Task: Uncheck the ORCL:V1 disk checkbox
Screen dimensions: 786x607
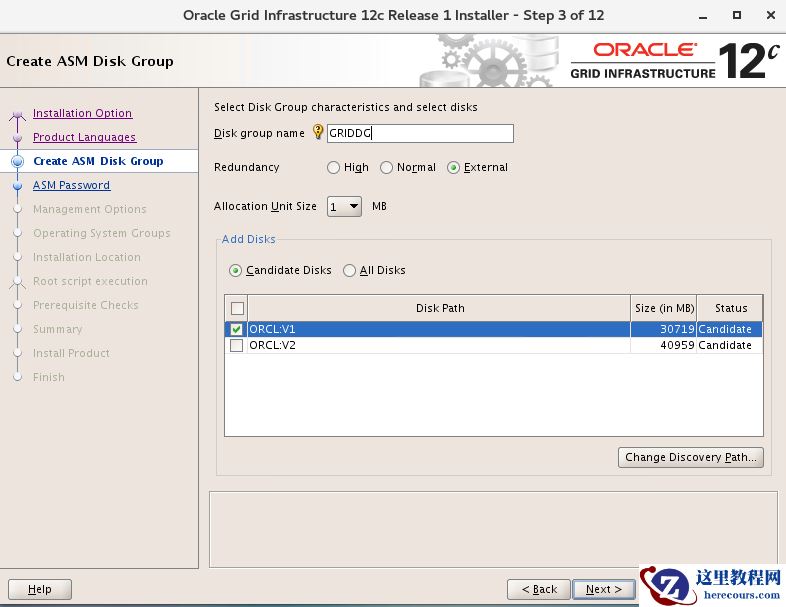Action: click(x=236, y=329)
